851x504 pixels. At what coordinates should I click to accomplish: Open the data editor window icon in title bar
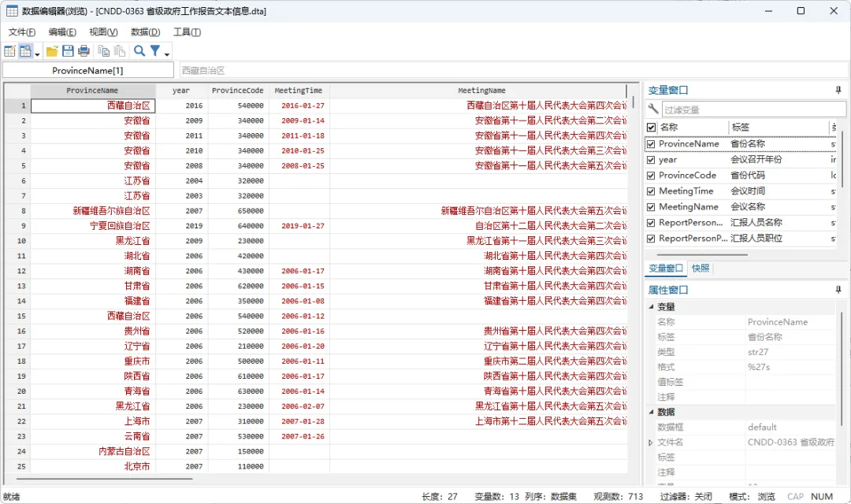12,11
